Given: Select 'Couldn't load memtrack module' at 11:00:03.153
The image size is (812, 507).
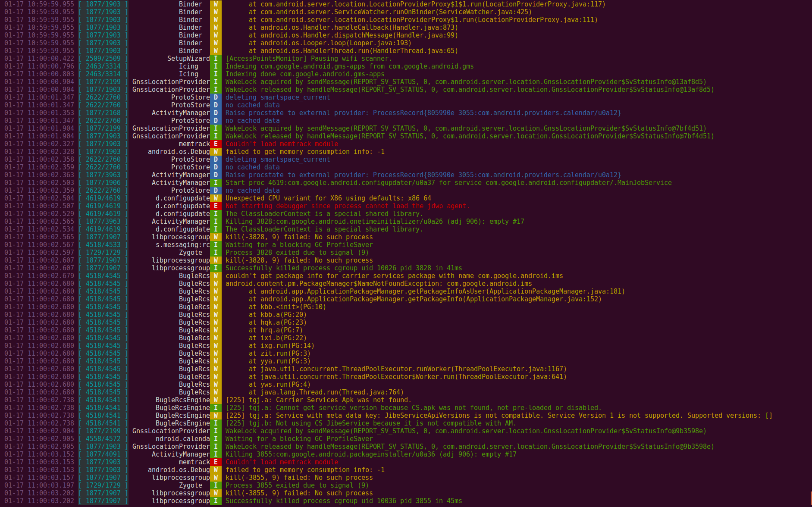Looking at the screenshot, I should coord(282,462).
